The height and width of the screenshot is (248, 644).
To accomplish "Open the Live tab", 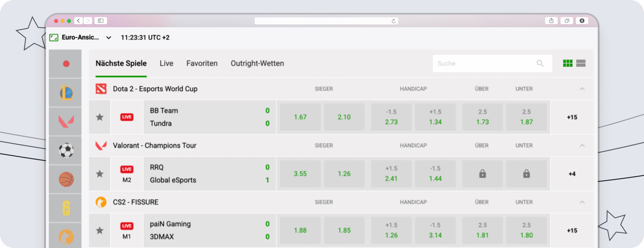I will 166,63.
